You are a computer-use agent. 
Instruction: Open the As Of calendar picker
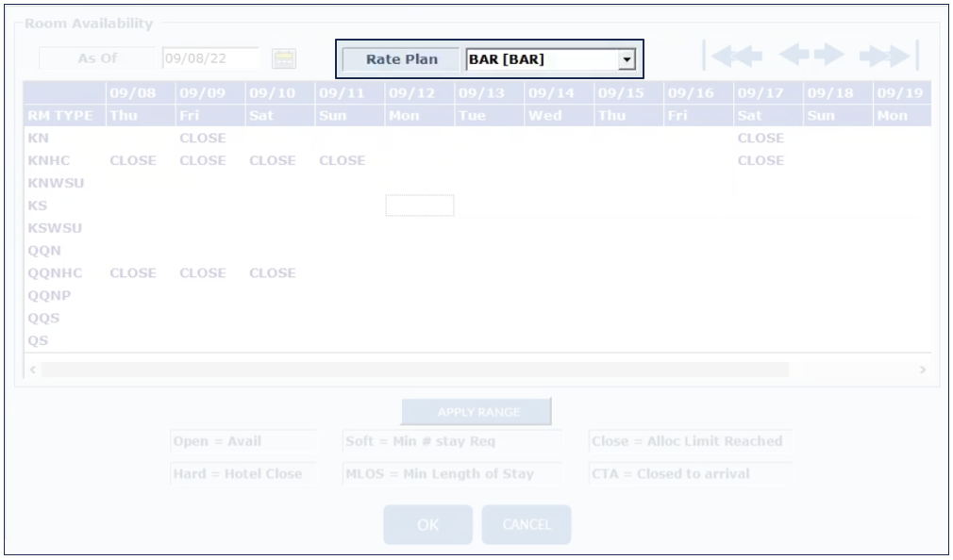tap(283, 58)
